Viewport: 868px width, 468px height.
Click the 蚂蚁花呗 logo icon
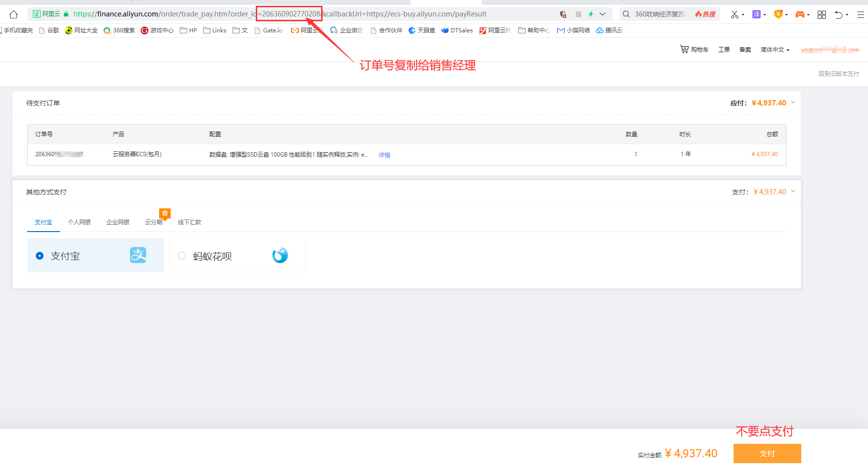[x=280, y=255]
